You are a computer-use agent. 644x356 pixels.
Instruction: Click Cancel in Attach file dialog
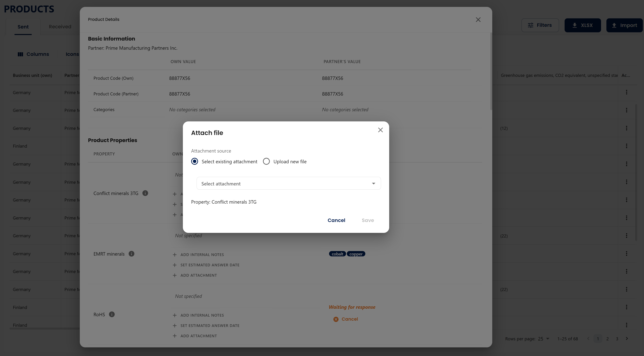336,220
